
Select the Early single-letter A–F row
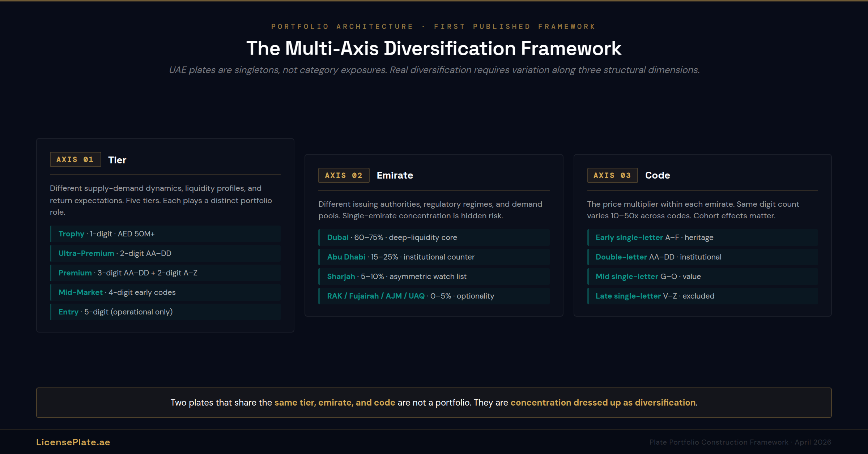tap(702, 237)
